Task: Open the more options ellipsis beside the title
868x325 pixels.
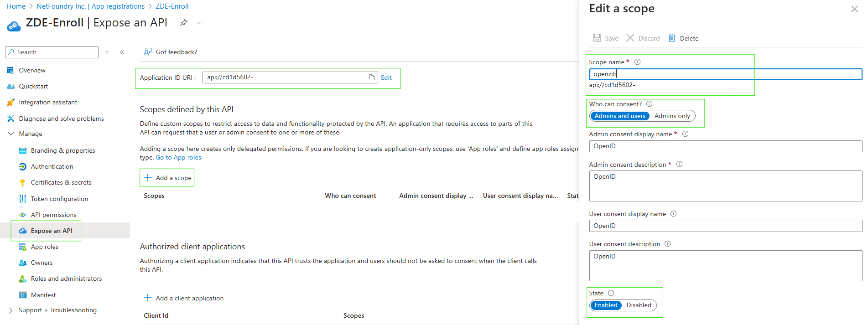Action: coord(200,23)
